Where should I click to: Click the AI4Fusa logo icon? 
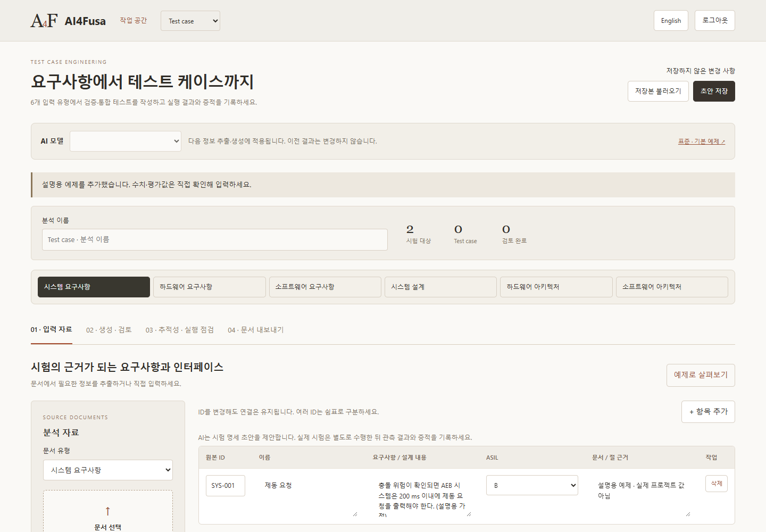click(x=44, y=21)
